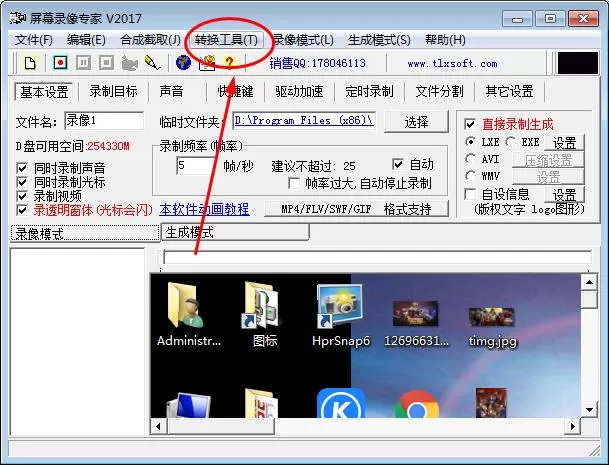
Task: Open the 合成截取(J) menu
Action: [x=150, y=40]
